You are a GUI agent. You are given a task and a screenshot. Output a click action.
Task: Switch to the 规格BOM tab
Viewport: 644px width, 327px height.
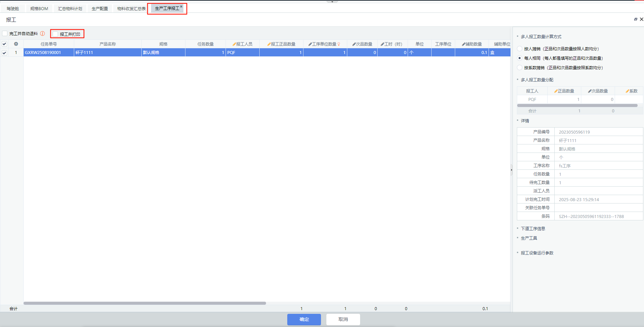(39, 8)
